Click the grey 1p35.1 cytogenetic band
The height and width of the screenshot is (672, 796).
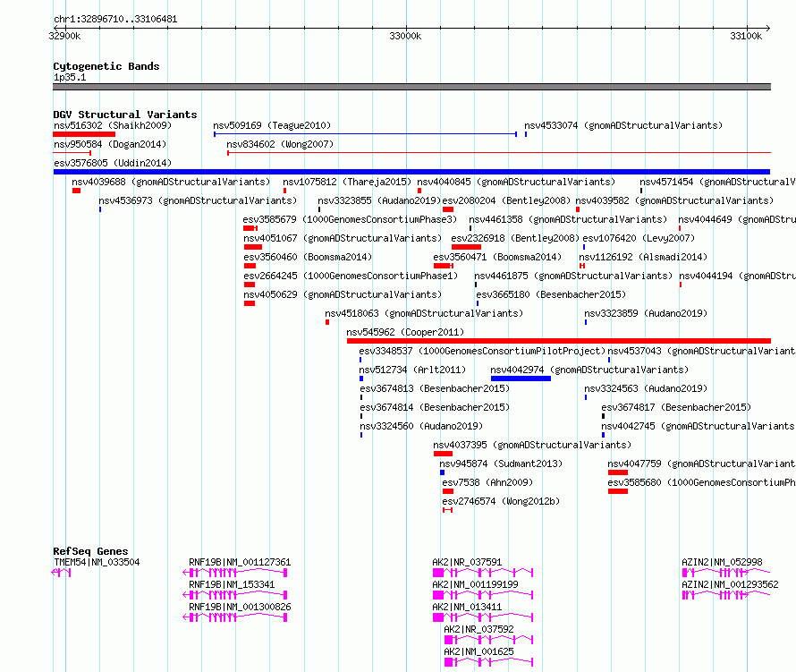[411, 87]
